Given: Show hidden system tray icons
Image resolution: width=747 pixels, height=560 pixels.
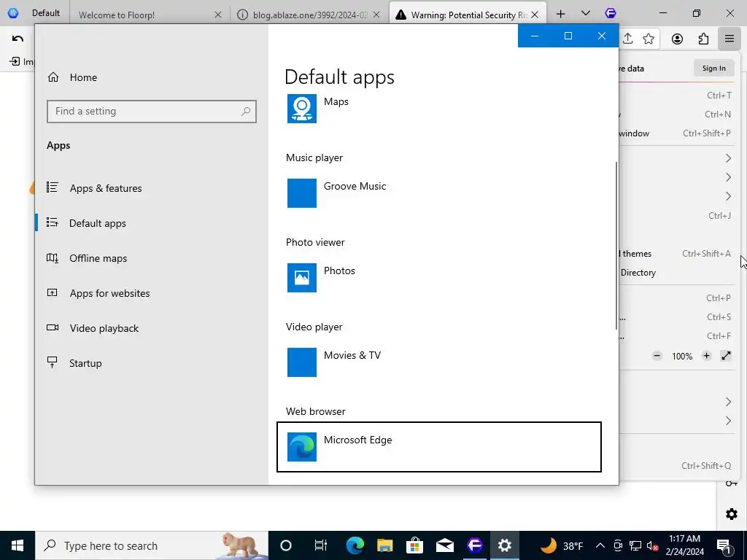Looking at the screenshot, I should (x=600, y=545).
